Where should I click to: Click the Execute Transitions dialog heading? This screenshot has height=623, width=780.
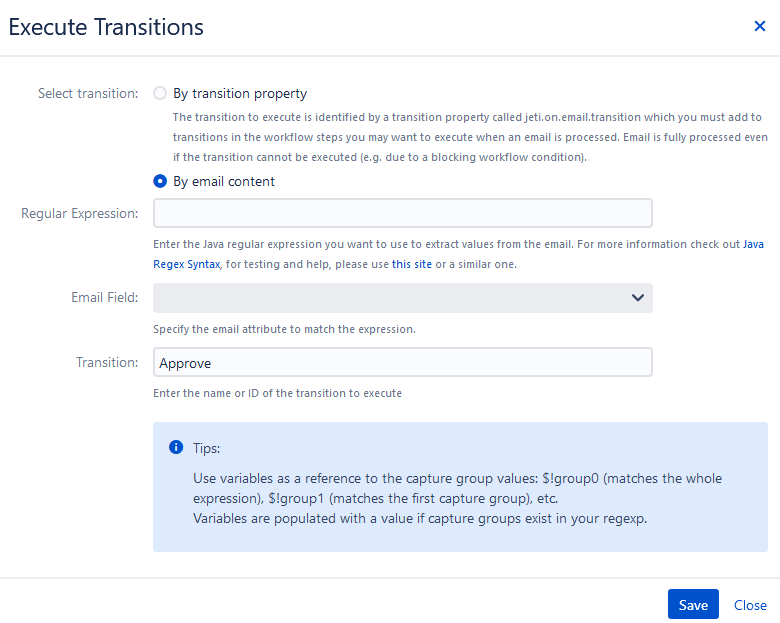pyautogui.click(x=106, y=27)
